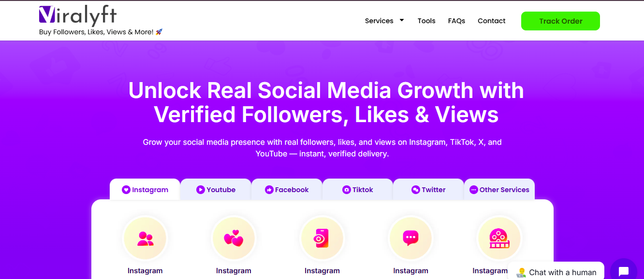Switch to the Twitter tab
Screen dimensions: 644x279
(428, 190)
